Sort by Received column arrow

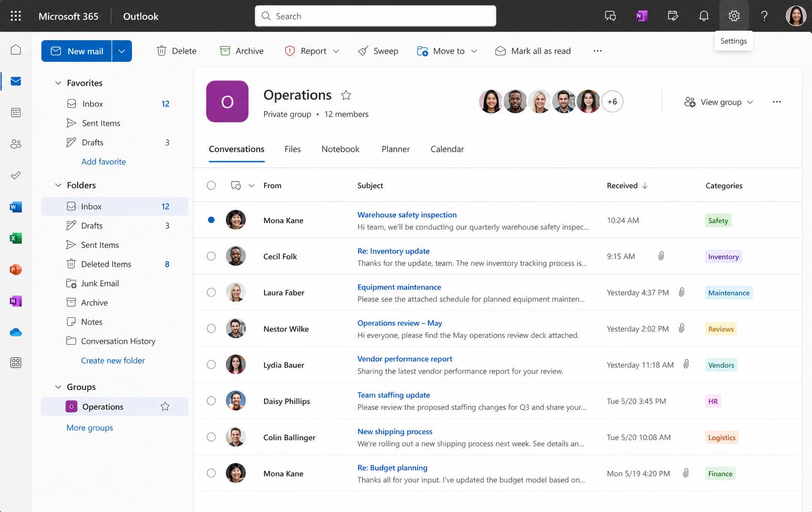645,185
